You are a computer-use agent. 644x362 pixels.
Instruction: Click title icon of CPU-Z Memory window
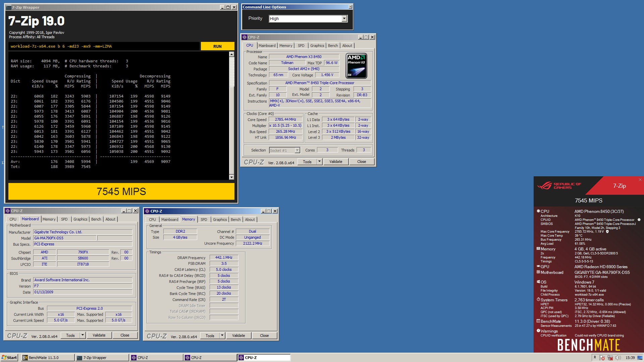(x=147, y=211)
